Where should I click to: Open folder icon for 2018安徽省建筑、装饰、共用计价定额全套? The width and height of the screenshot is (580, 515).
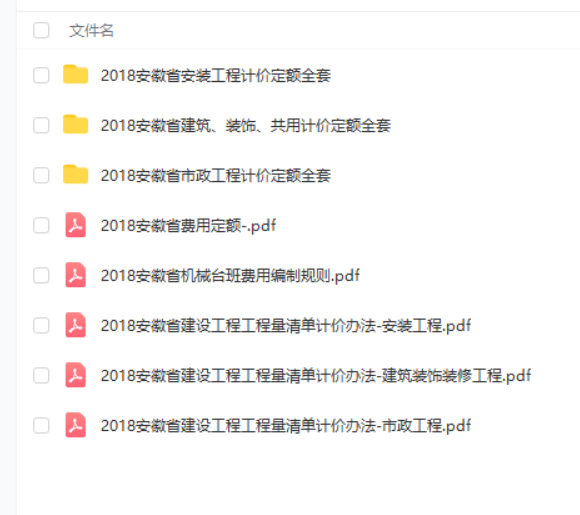pos(75,125)
